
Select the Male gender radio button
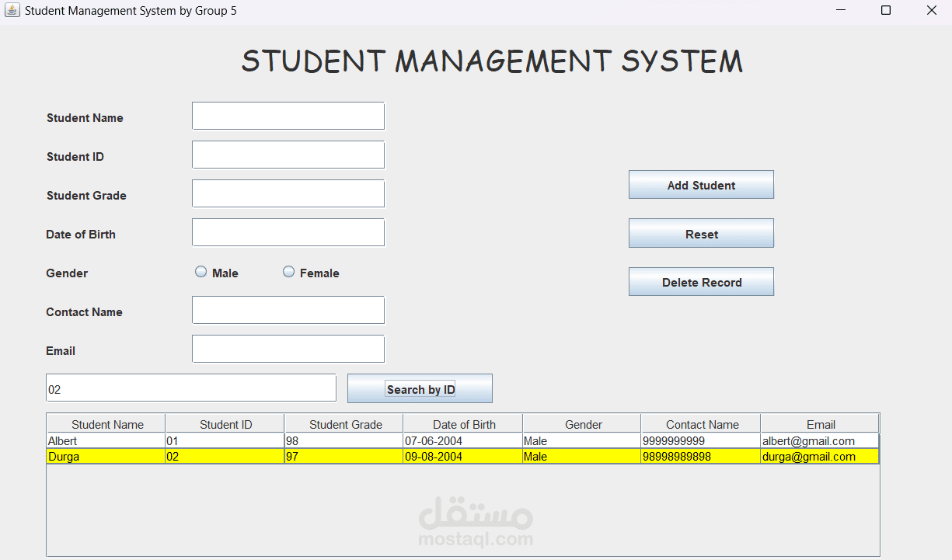coord(199,271)
